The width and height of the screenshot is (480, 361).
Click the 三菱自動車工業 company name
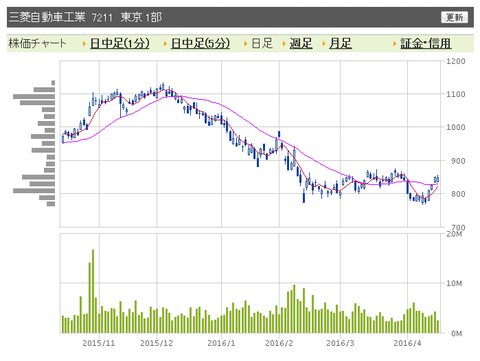click(47, 17)
